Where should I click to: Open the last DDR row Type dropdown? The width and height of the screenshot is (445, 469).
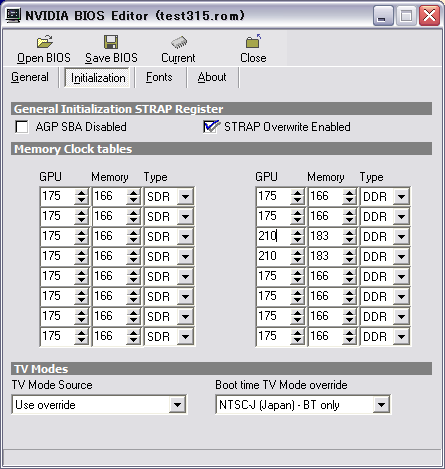click(401, 337)
